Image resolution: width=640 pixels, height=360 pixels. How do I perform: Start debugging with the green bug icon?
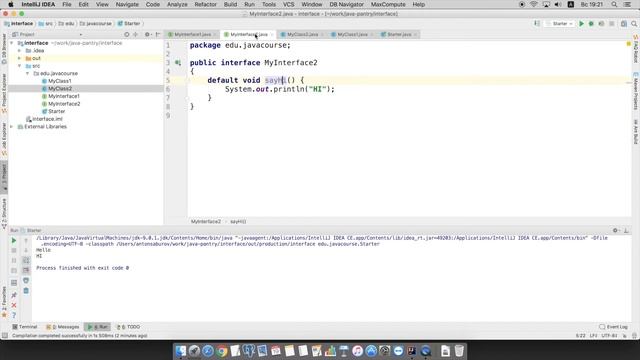(591, 24)
